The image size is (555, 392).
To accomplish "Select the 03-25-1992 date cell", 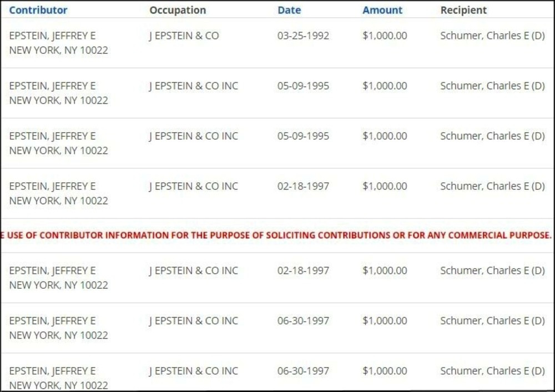I will click(303, 36).
